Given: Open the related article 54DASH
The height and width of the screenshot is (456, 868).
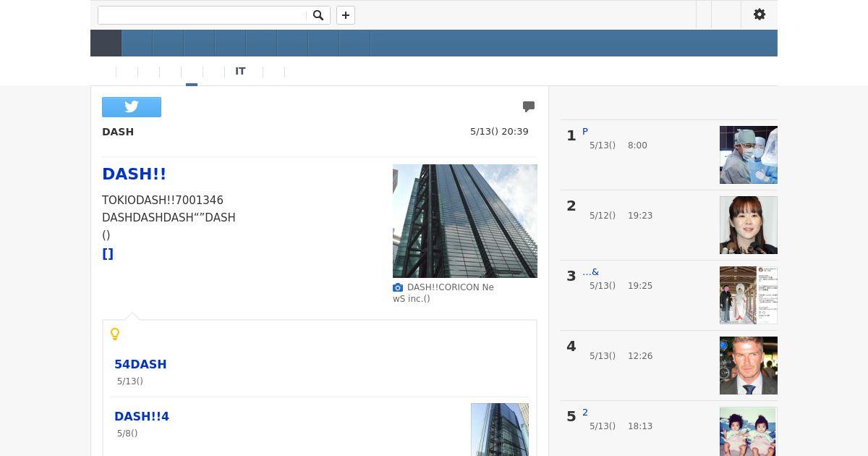Looking at the screenshot, I should [140, 364].
